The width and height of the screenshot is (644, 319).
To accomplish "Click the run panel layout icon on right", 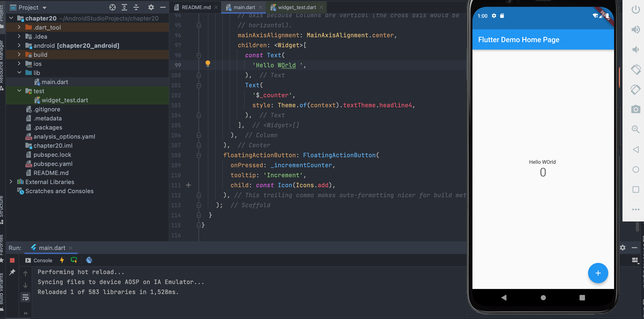I will coord(635,260).
